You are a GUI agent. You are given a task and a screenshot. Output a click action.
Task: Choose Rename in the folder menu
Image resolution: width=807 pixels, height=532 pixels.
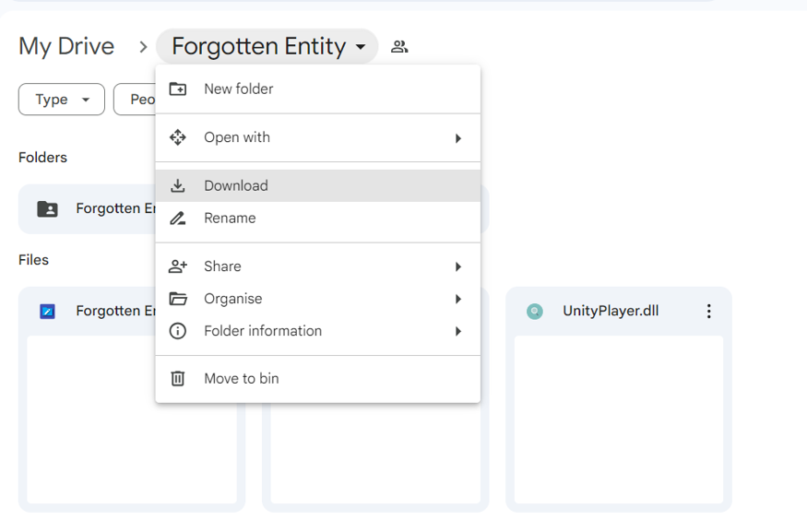(230, 219)
